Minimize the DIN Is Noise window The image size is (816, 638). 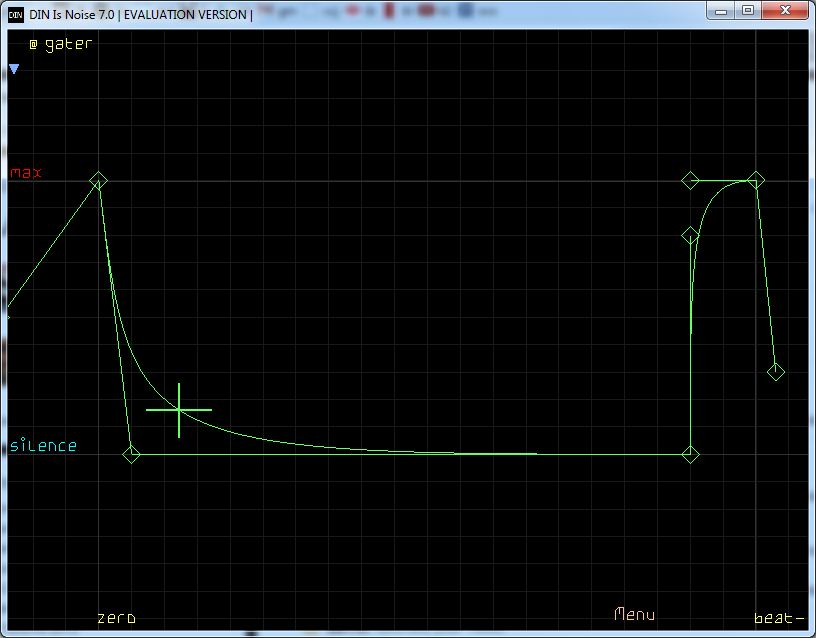(x=722, y=10)
